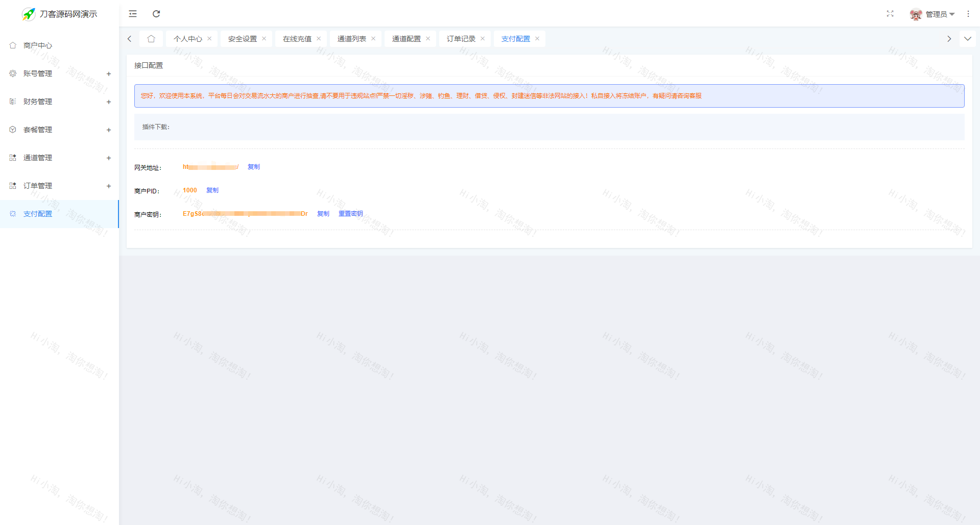This screenshot has width=980, height=525.
Task: Go to the home tab icon
Action: [151, 39]
